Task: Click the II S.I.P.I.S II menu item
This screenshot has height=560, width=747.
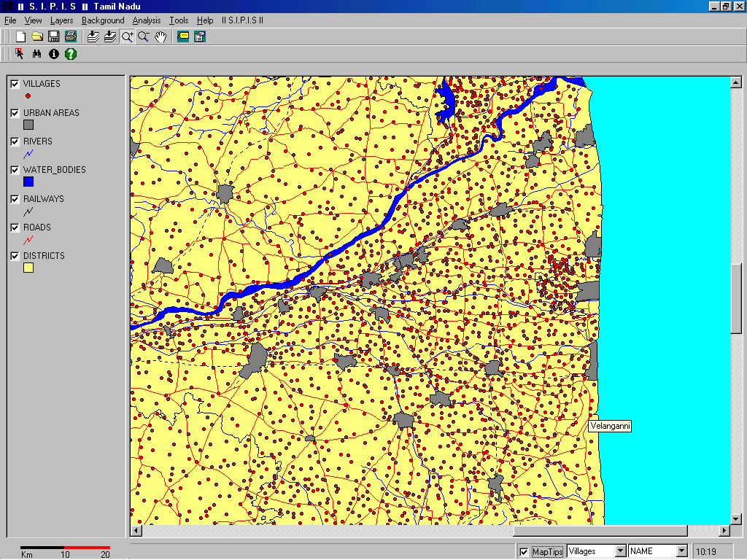Action: 242,20
